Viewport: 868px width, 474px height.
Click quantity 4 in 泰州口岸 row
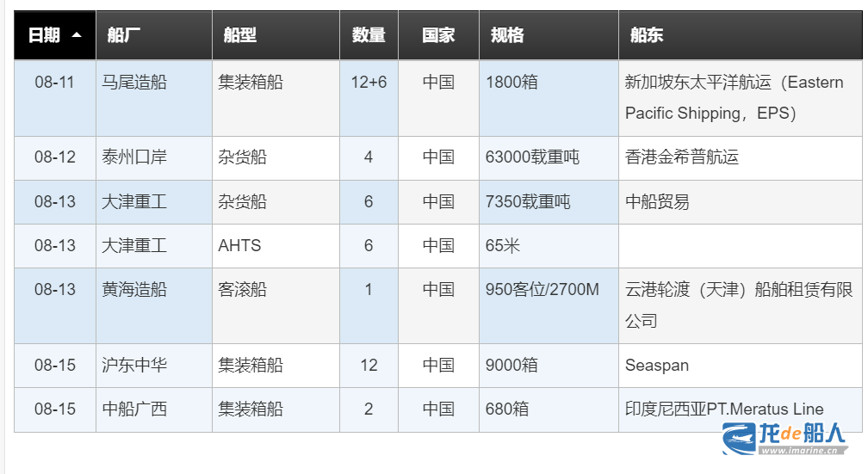[x=369, y=158]
